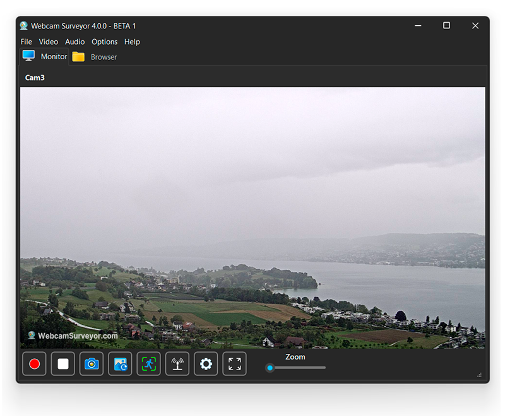Click the Webcam Surveyor title bar app icon
505x420 pixels.
(23, 26)
